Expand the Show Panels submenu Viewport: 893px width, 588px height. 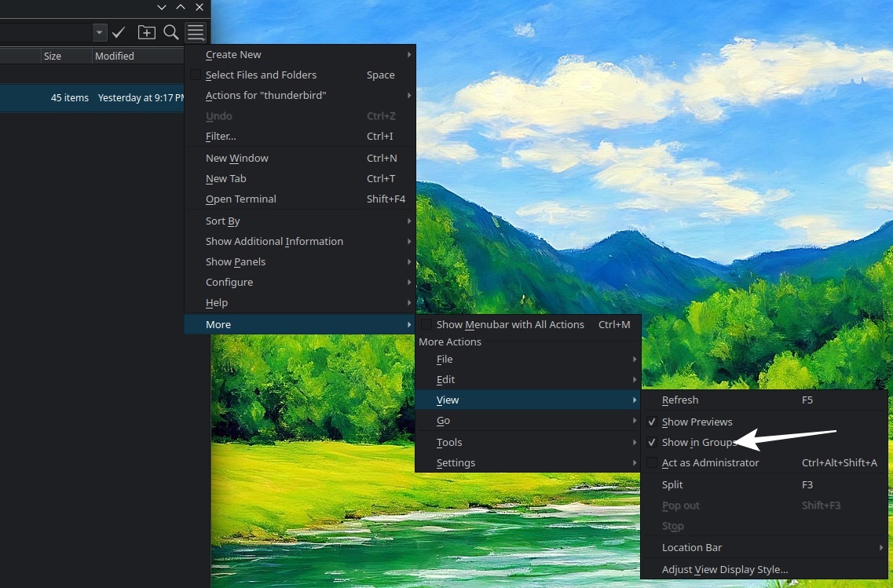coord(300,262)
